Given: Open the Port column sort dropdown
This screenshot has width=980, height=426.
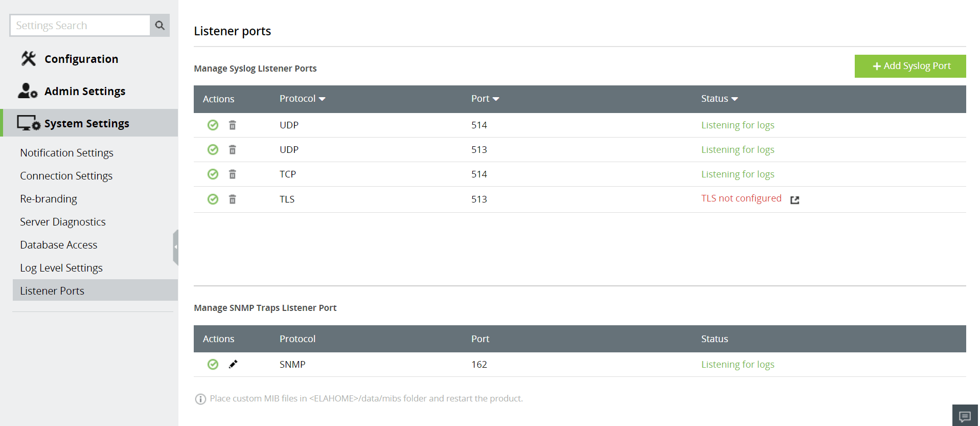Looking at the screenshot, I should click(497, 98).
